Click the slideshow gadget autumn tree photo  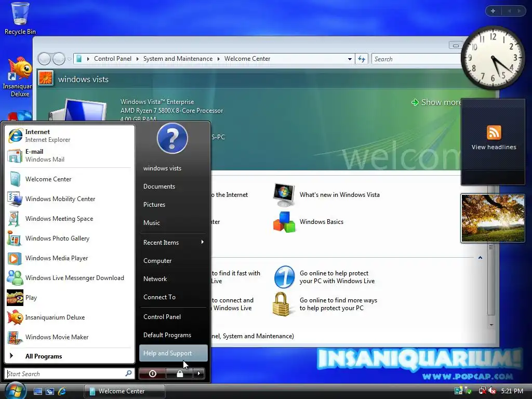click(493, 218)
